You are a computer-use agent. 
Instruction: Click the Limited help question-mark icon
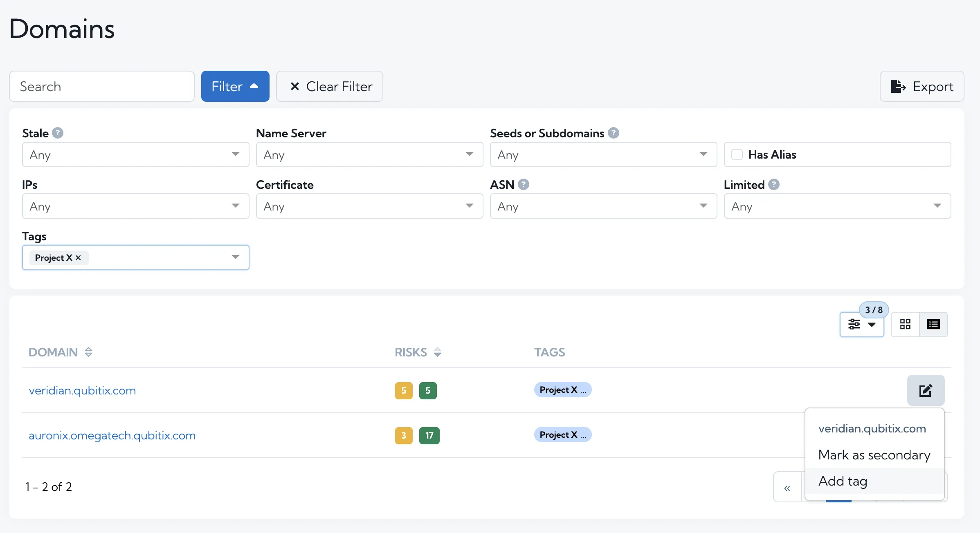pyautogui.click(x=773, y=184)
